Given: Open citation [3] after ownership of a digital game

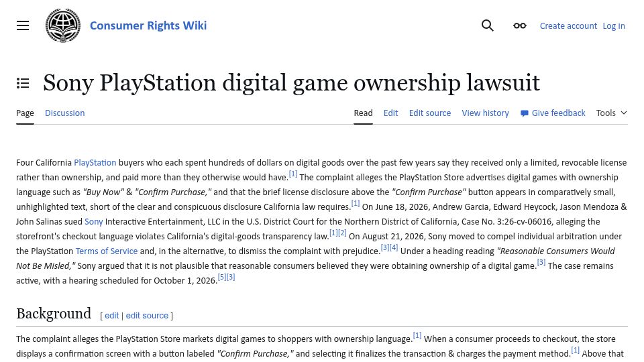Looking at the screenshot, I should pyautogui.click(x=541, y=262).
